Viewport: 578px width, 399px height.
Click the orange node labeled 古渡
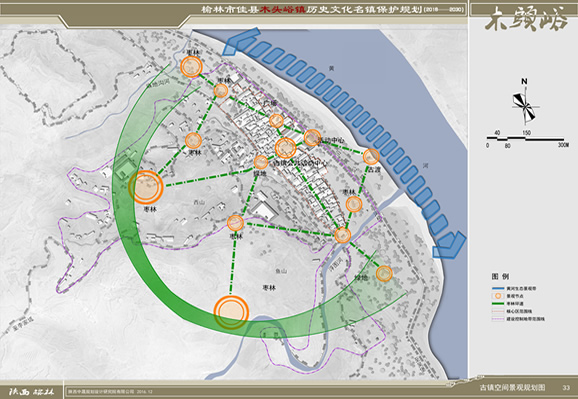[371, 156]
